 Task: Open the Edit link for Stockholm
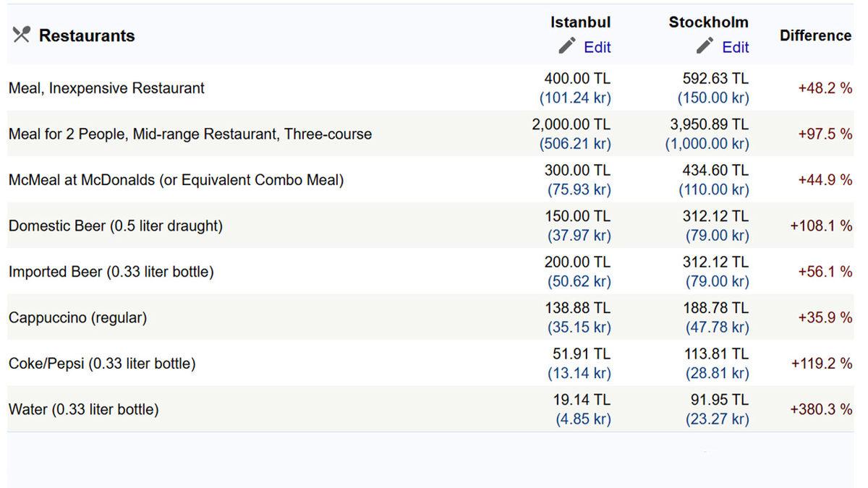[736, 47]
